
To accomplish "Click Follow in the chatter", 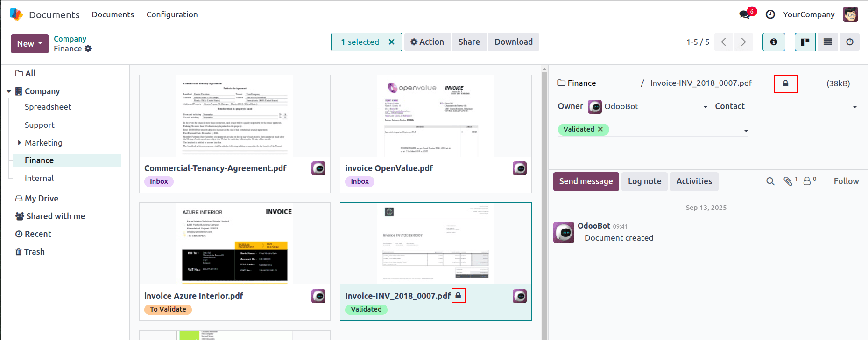I will [x=846, y=181].
